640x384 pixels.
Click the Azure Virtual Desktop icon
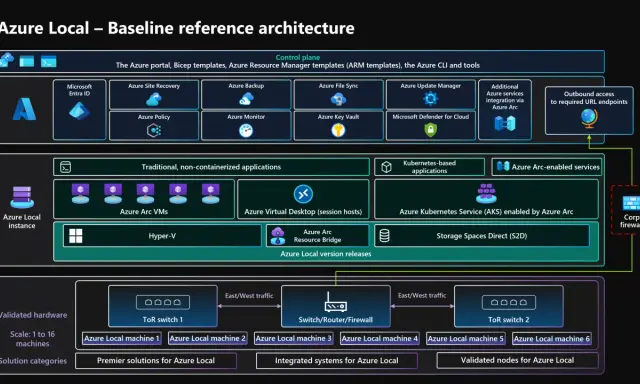[x=303, y=194]
